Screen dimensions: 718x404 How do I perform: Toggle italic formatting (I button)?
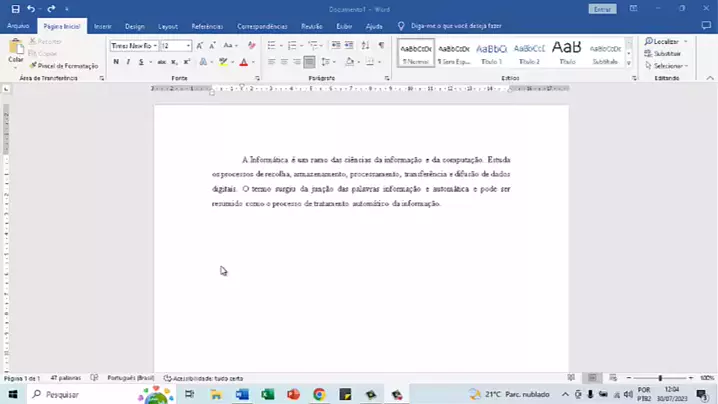click(127, 62)
